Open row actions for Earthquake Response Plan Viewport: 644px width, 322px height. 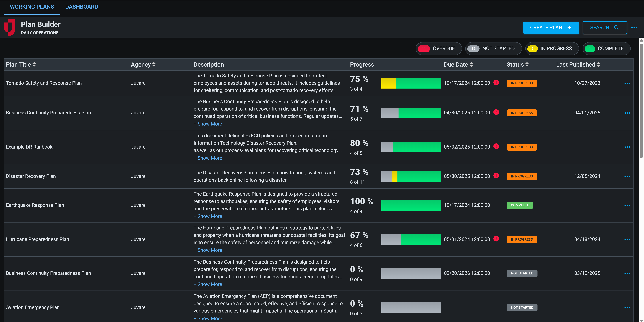pyautogui.click(x=628, y=205)
